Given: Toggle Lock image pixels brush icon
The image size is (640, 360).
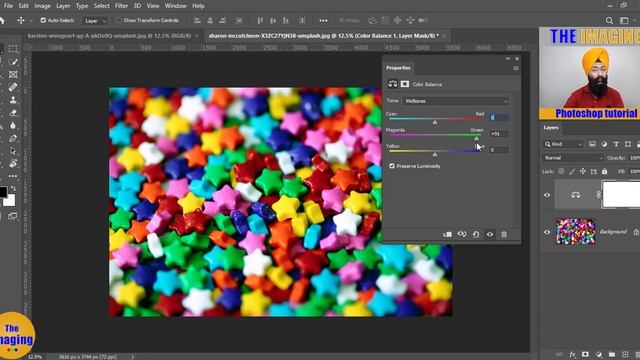Looking at the screenshot, I should [572, 171].
